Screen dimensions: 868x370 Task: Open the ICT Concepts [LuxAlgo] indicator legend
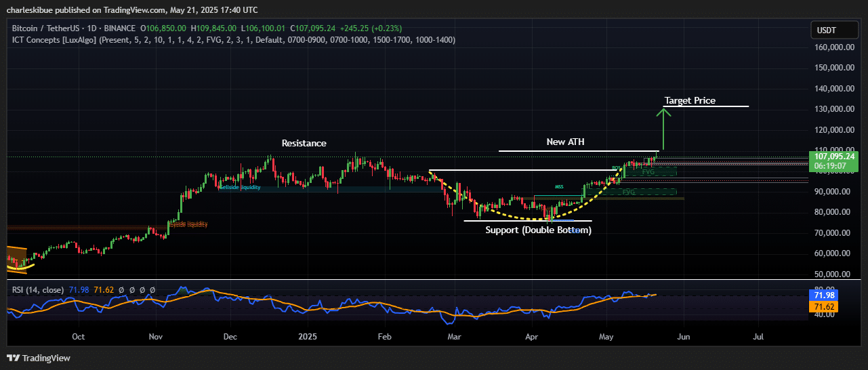(233, 40)
